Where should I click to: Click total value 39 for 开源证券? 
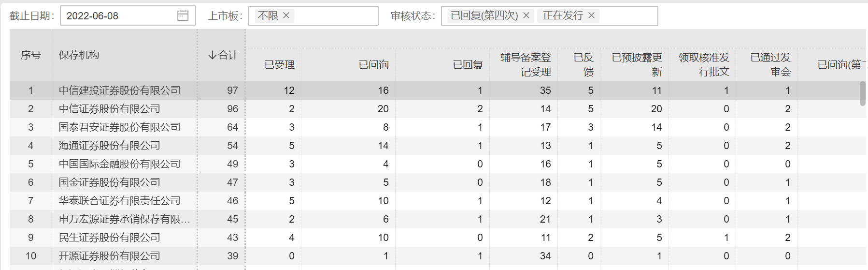232,256
